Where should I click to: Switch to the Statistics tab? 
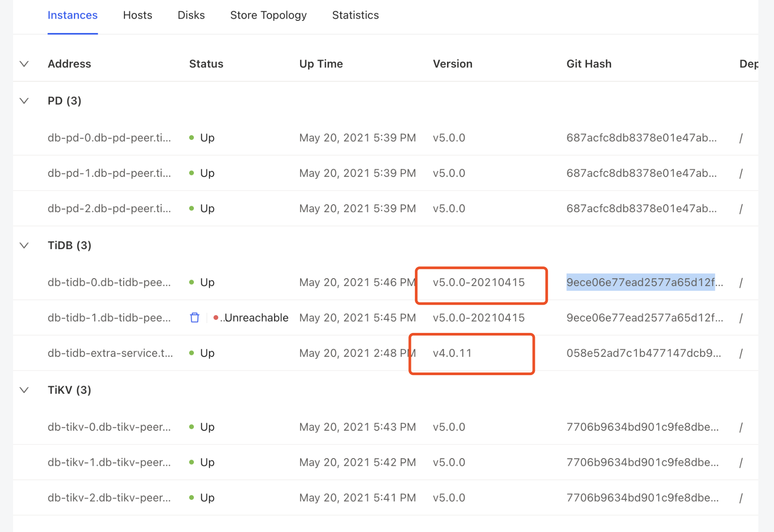(x=355, y=15)
